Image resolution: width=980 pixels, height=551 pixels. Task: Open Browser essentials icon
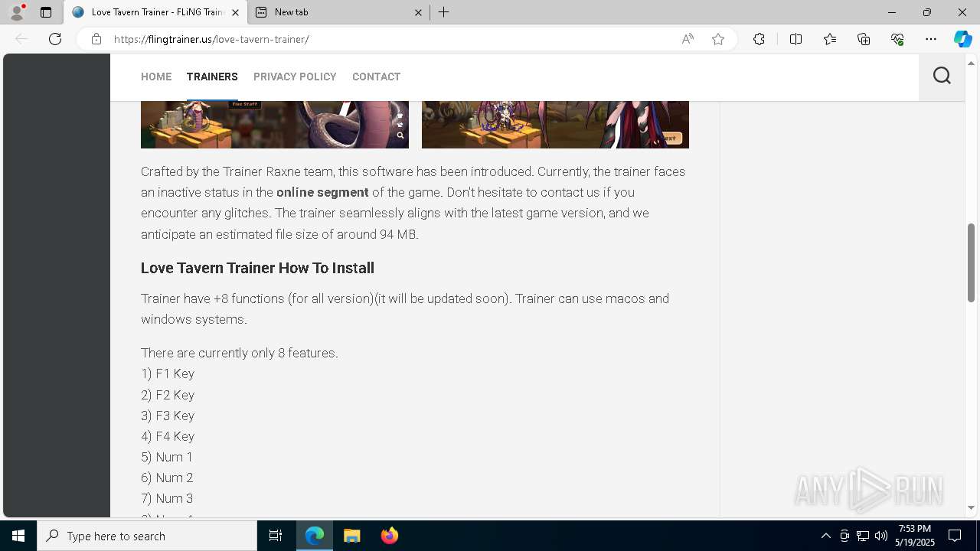point(897,39)
